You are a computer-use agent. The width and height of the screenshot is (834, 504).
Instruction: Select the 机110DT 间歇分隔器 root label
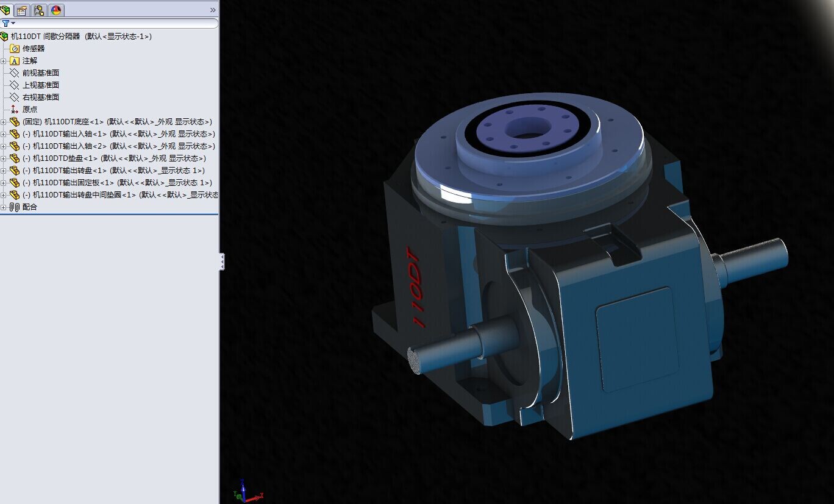(x=81, y=37)
